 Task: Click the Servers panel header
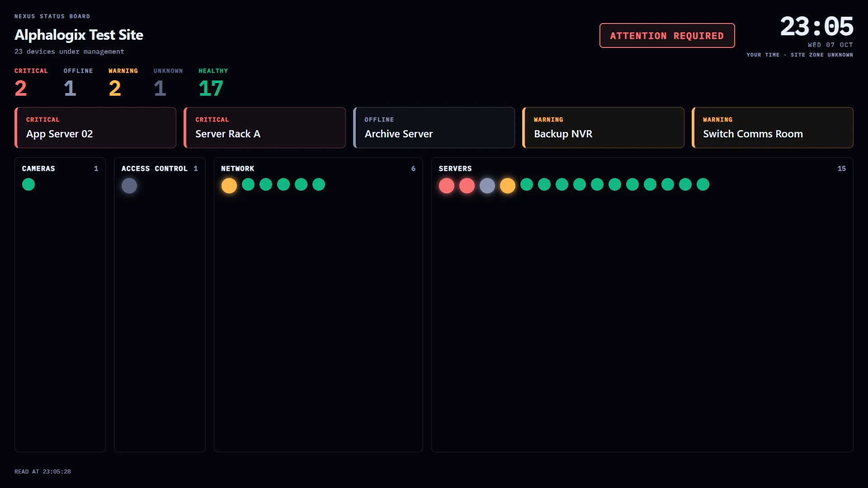[x=642, y=169]
